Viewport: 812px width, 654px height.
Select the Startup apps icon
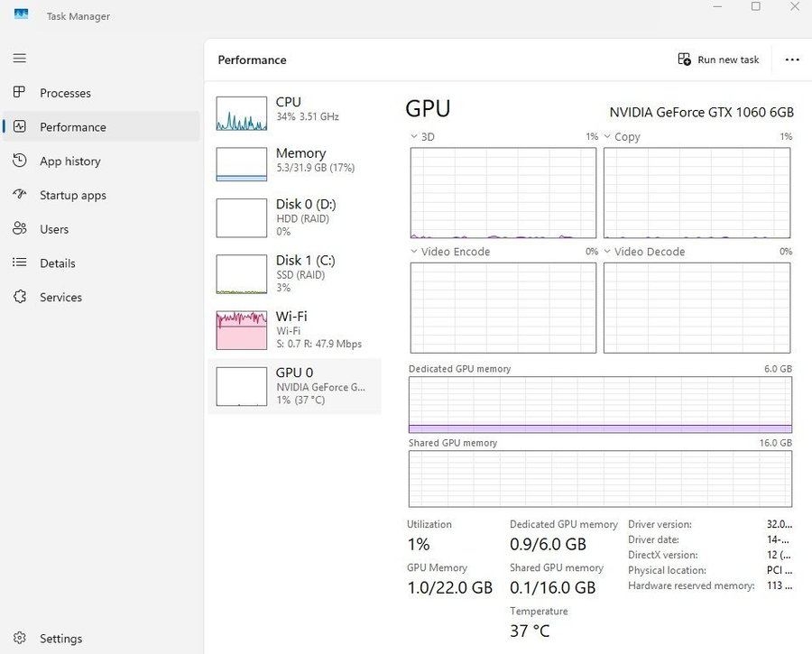point(19,195)
